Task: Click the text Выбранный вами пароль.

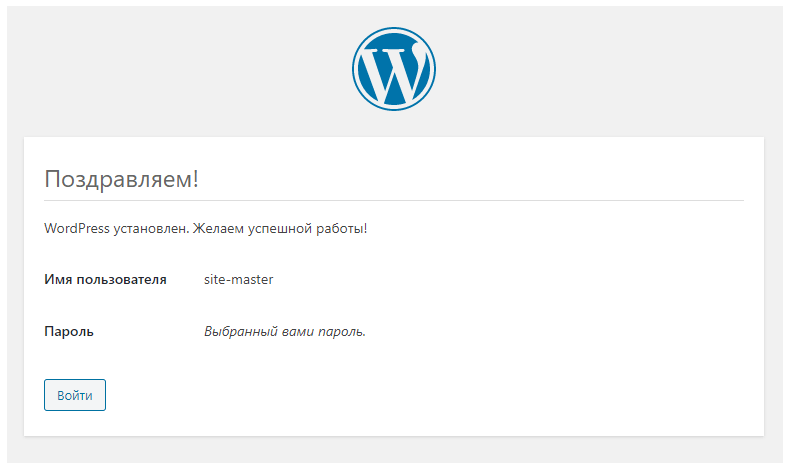Action: [285, 331]
